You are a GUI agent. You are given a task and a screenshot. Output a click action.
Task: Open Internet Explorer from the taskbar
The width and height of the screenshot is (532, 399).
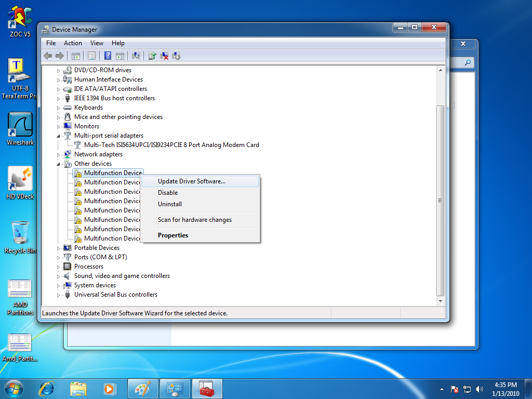(x=48, y=388)
